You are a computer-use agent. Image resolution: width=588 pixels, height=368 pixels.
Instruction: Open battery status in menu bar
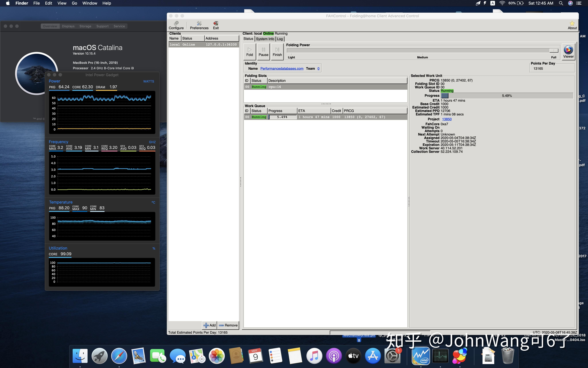coord(516,3)
